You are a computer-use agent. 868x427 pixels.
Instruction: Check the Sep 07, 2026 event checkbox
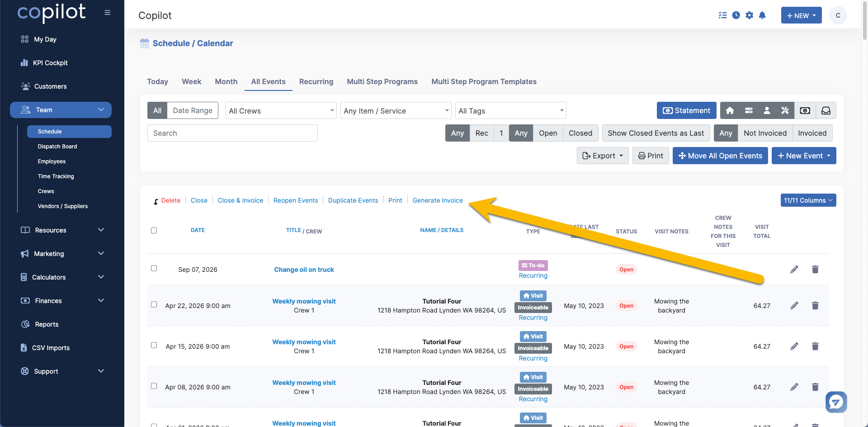154,268
